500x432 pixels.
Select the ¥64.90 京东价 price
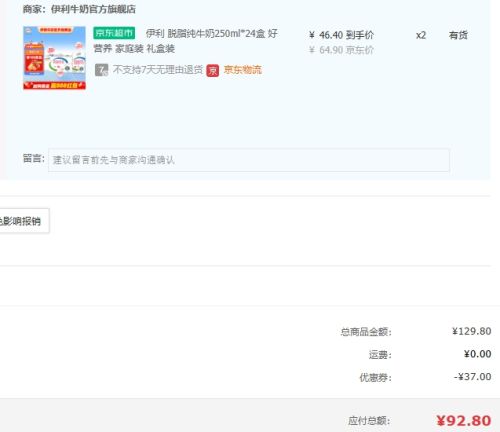tap(342, 50)
